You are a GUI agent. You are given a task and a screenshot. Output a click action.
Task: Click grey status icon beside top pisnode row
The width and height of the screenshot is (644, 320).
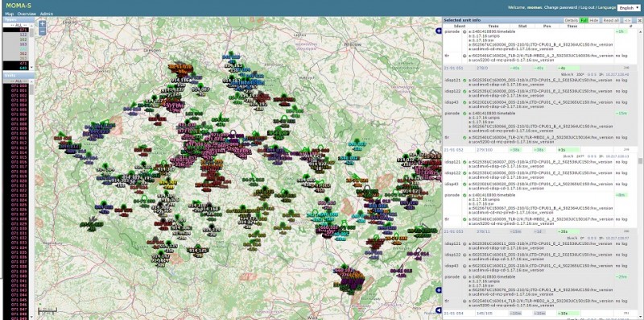click(464, 31)
